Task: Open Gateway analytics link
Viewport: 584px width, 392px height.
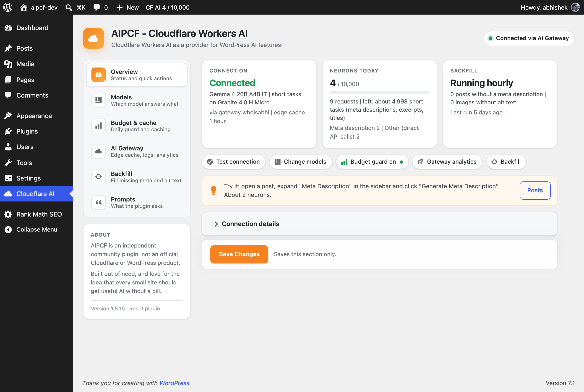Action: pos(447,162)
